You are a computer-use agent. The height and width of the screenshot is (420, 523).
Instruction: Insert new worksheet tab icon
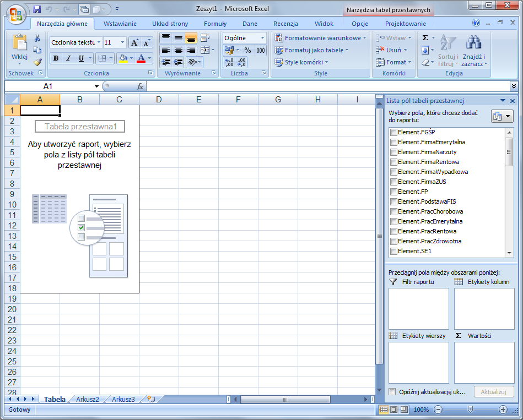[151, 399]
